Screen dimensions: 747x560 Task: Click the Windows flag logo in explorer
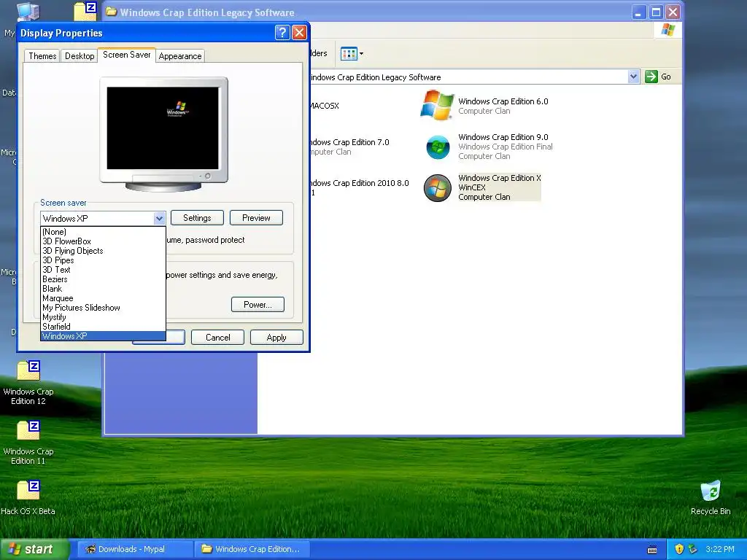pyautogui.click(x=668, y=29)
